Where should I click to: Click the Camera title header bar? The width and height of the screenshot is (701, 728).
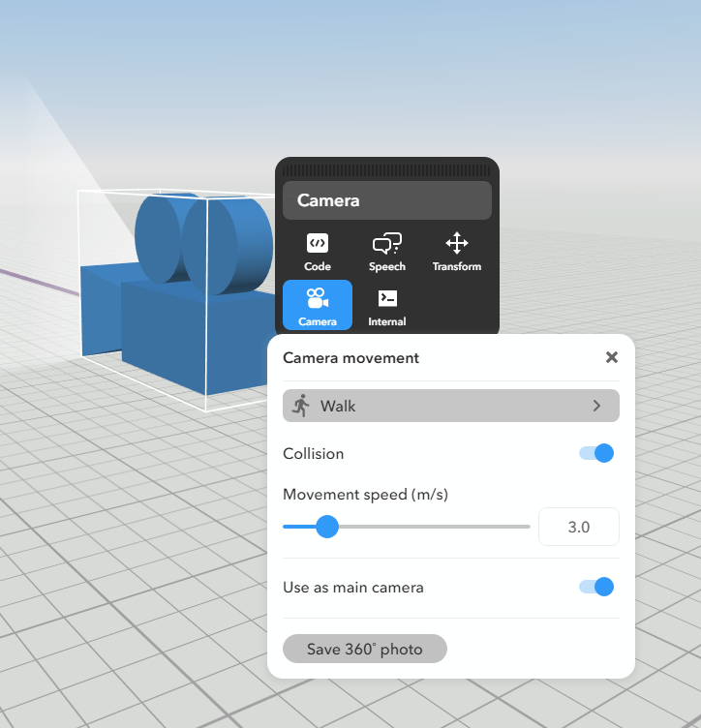(x=387, y=200)
